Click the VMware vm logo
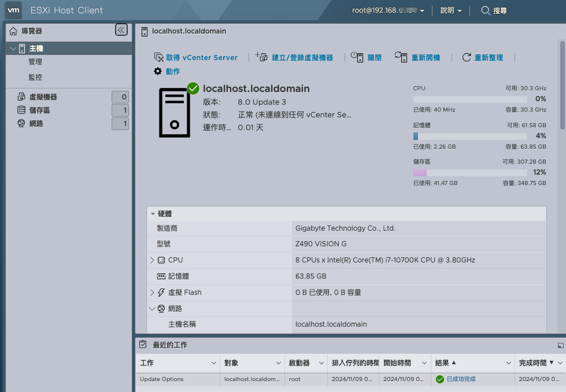This screenshot has height=392, width=566. click(13, 10)
